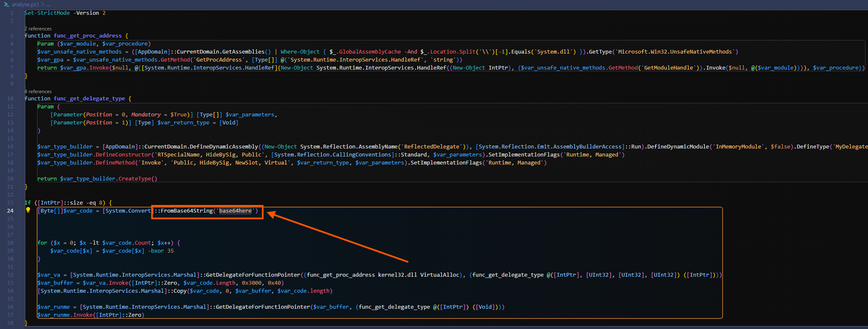868x329 pixels.
Task: Open the analyse.ps1 breadcrumb item
Action: pos(25,4)
